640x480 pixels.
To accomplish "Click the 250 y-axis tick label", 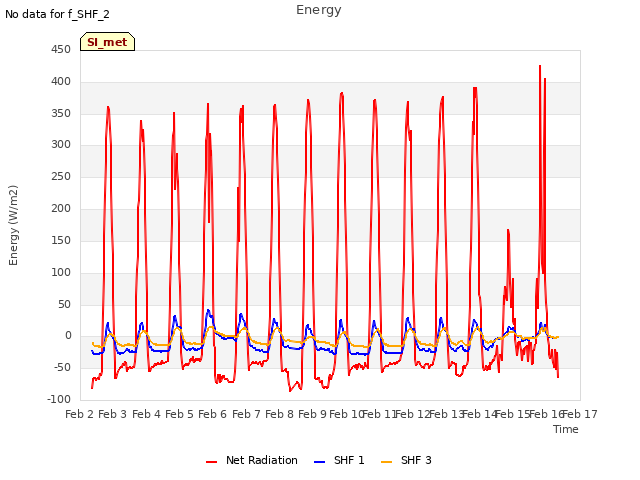I will click(61, 176).
